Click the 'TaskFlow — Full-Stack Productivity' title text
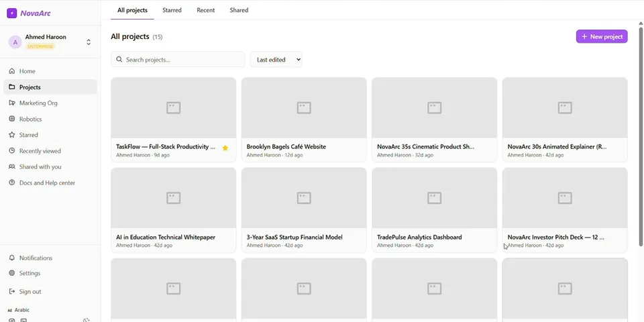Image resolution: width=644 pixels, height=322 pixels. click(x=166, y=147)
